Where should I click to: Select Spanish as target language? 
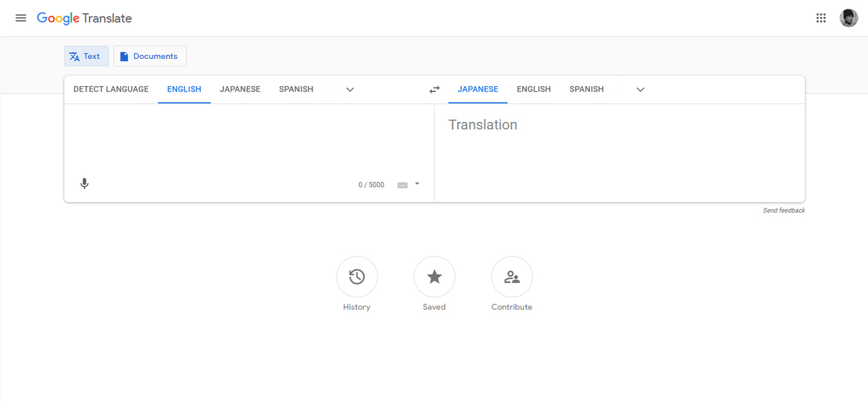pyautogui.click(x=587, y=89)
